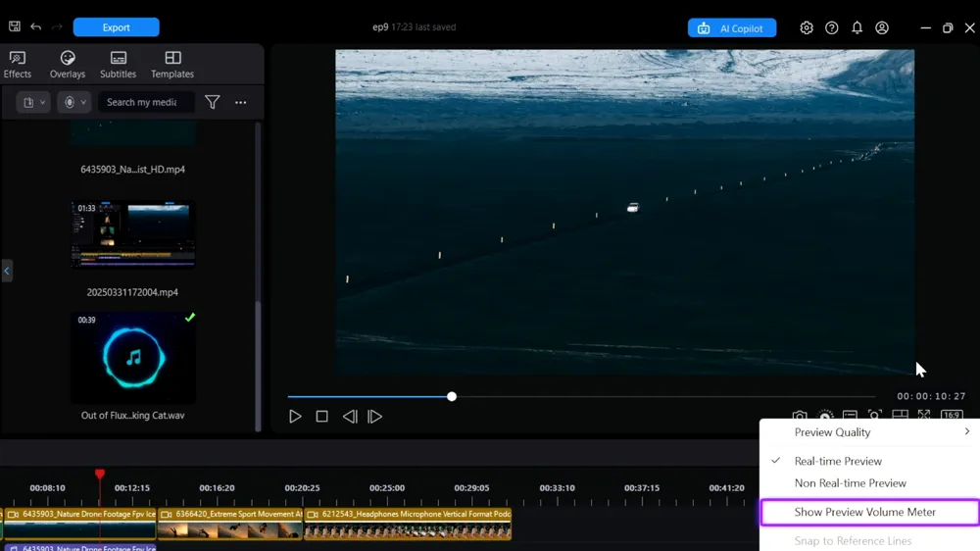Click the preview timecode 00:00:10:27
Image resolution: width=980 pixels, height=551 pixels.
[x=931, y=396]
